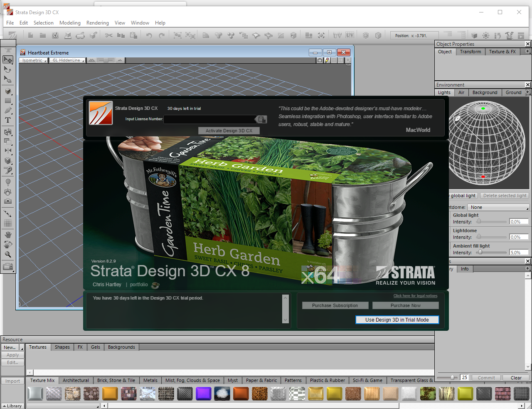Viewport: 532px width, 409px height.
Task: Click the Paste clipboard toolbar icon
Action: [x=133, y=35]
